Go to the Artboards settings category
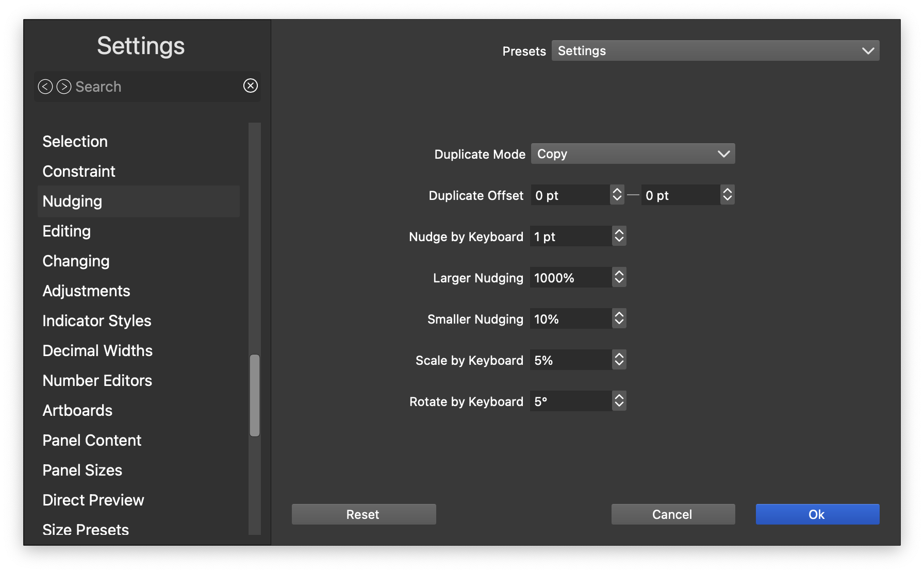The height and width of the screenshot is (573, 924). (77, 410)
